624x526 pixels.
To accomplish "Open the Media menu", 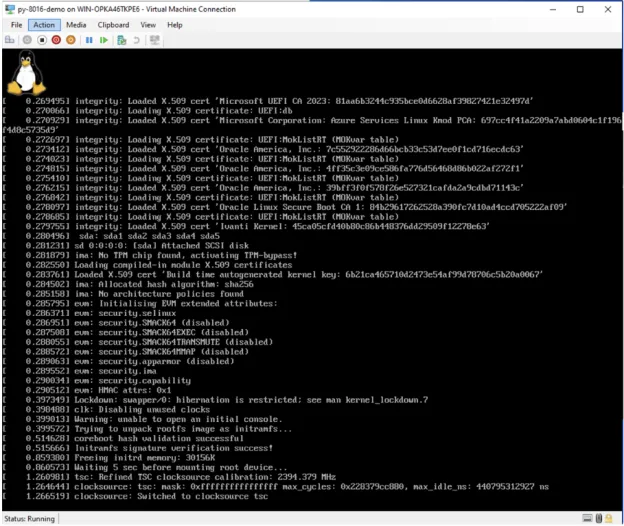I will coord(76,25).
